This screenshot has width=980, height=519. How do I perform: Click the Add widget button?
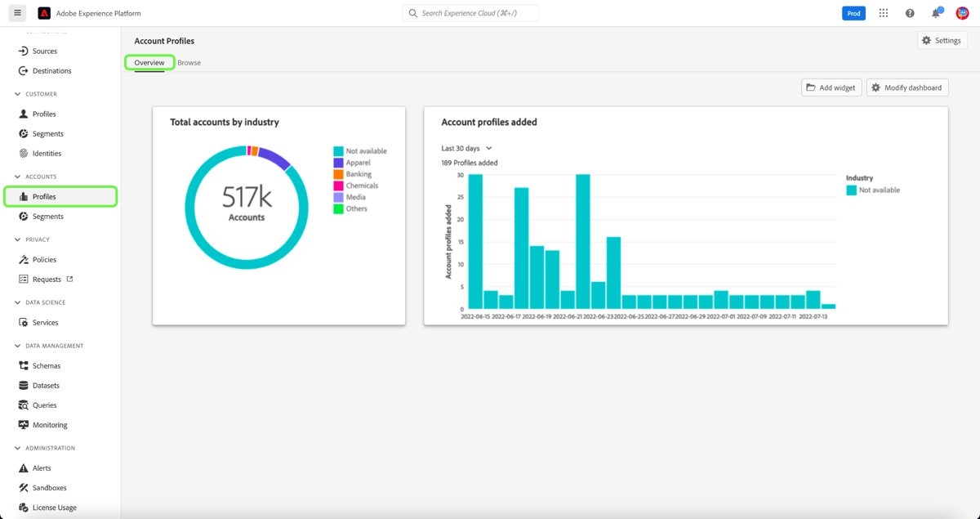[831, 87]
